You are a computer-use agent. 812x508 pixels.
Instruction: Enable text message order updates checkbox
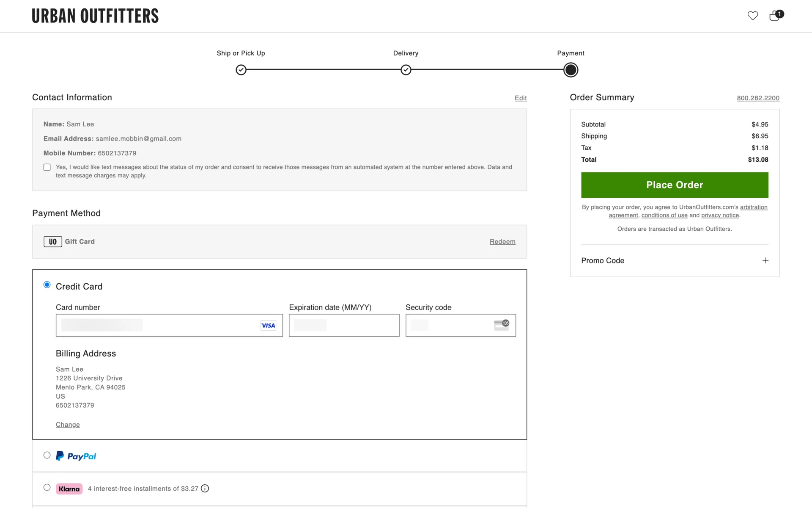pyautogui.click(x=47, y=167)
